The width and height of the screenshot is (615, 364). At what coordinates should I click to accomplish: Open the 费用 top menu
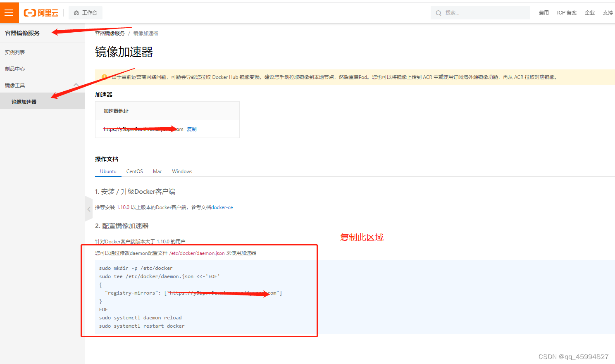click(544, 13)
